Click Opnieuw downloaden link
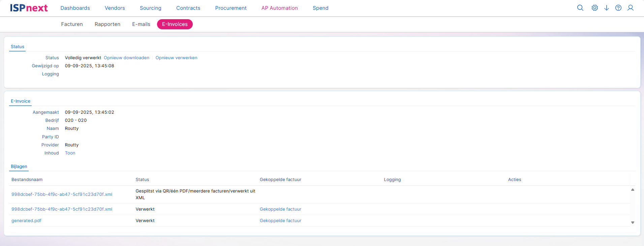The height and width of the screenshot is (246, 644). click(126, 58)
